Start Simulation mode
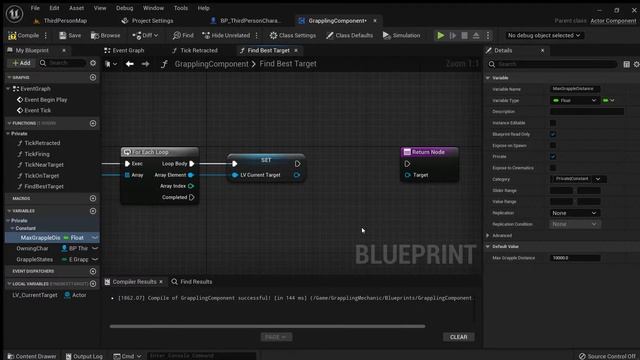 401,36
